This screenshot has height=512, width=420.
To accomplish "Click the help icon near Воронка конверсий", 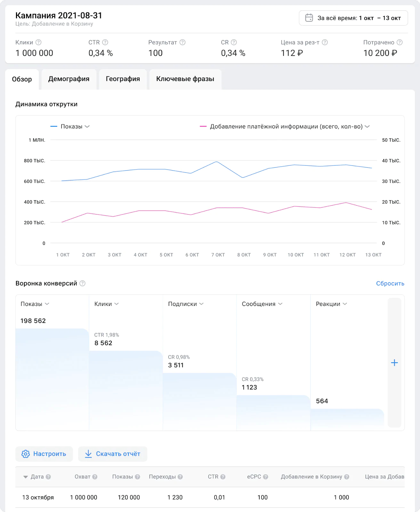I will (82, 283).
